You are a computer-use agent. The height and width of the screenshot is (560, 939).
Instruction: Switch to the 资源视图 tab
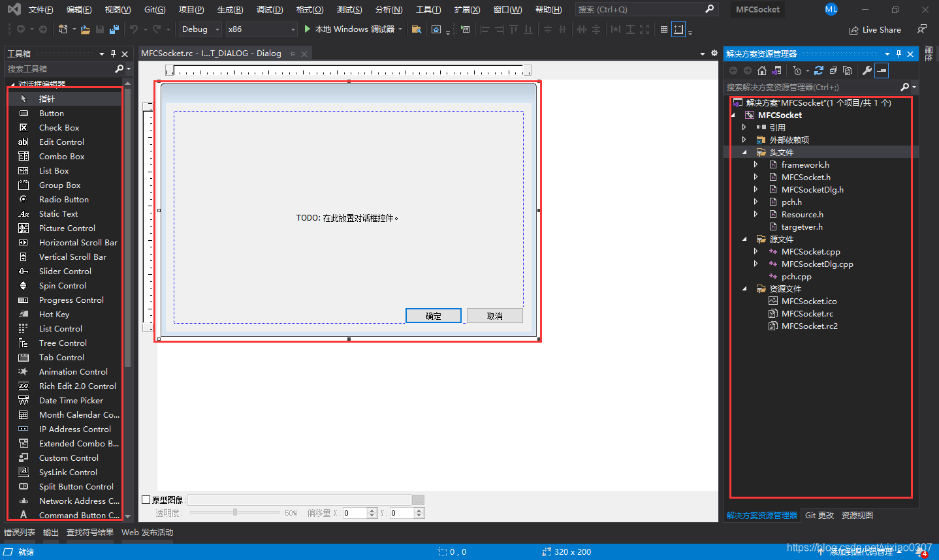click(x=857, y=515)
